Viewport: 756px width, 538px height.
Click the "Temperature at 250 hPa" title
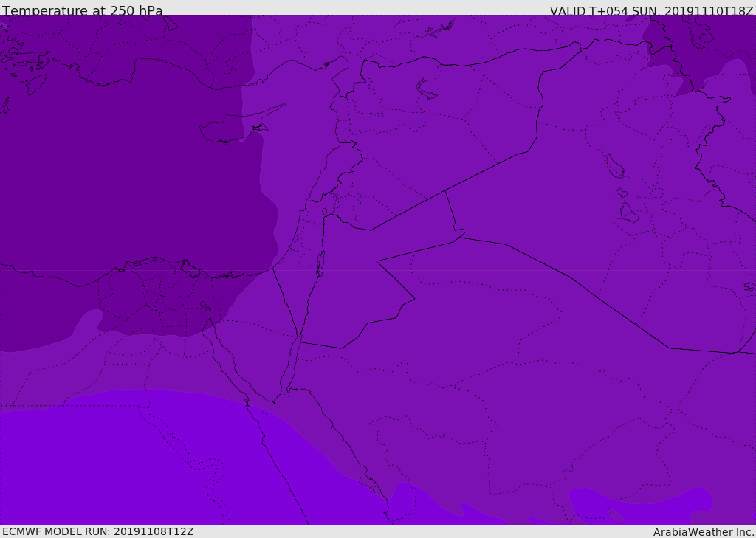(x=82, y=11)
